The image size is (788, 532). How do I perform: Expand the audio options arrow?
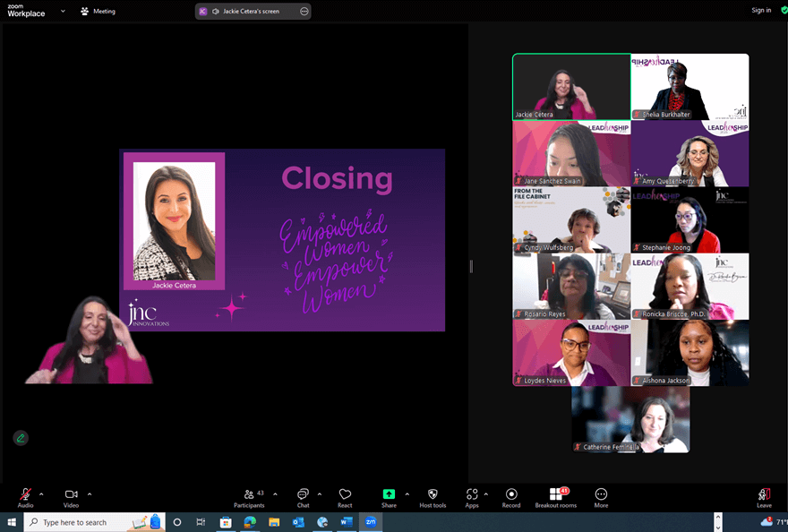point(41,494)
